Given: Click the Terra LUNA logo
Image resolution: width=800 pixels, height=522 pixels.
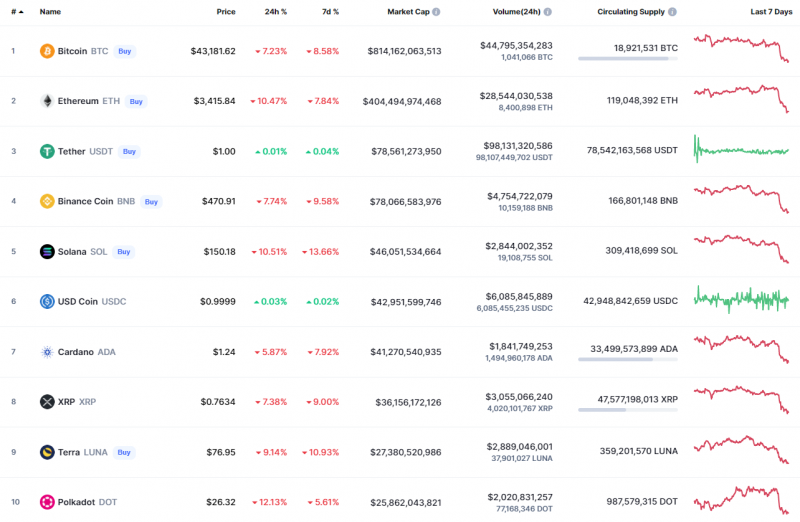Looking at the screenshot, I should (x=47, y=452).
